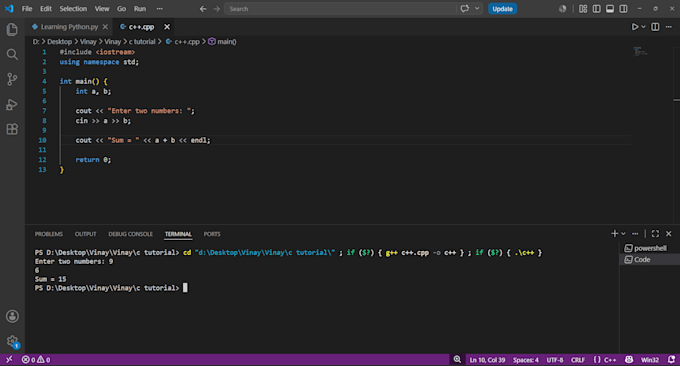Switch to the OUTPUT panel tab
Image resolution: width=680 pixels, height=366 pixels.
(85, 234)
